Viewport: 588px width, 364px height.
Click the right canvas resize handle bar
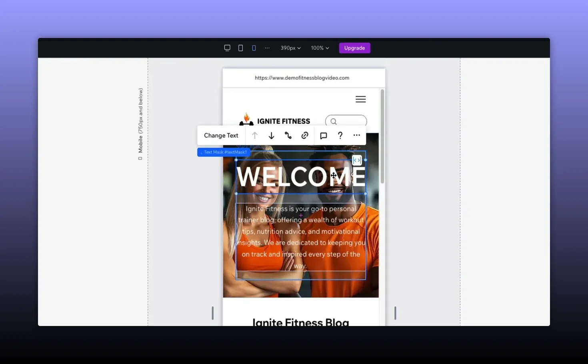(x=395, y=313)
